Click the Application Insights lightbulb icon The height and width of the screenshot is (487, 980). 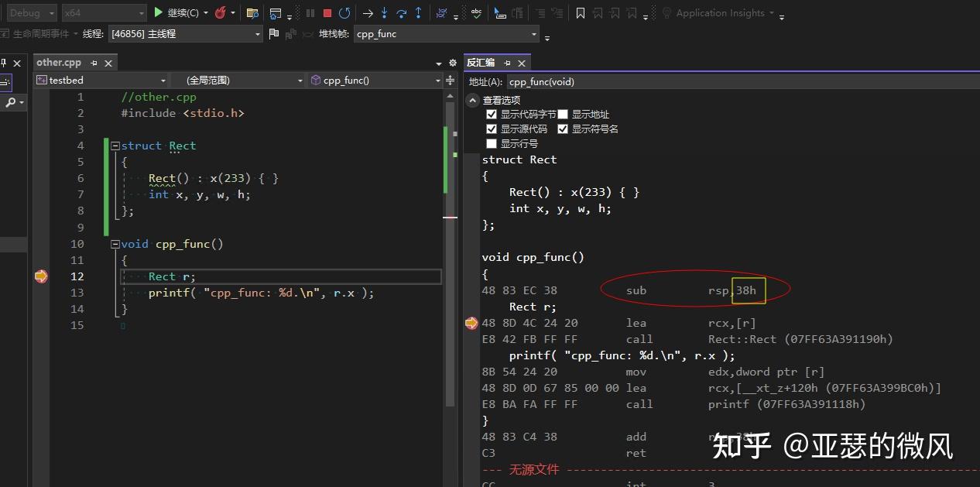(x=667, y=12)
